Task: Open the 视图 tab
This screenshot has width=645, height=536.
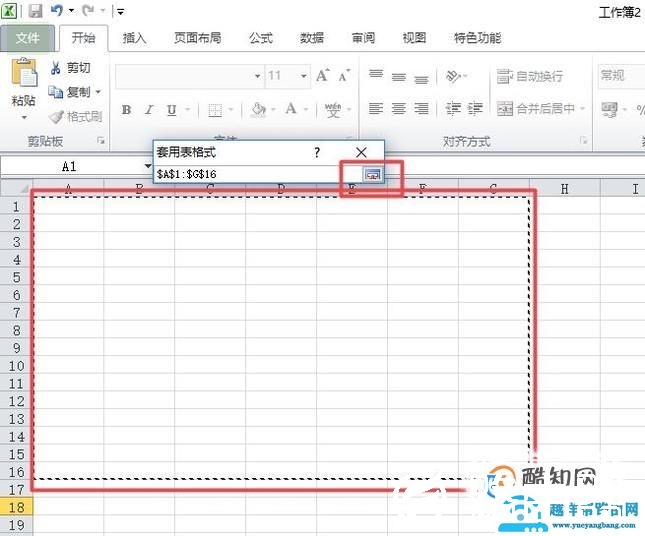Action: [x=414, y=38]
